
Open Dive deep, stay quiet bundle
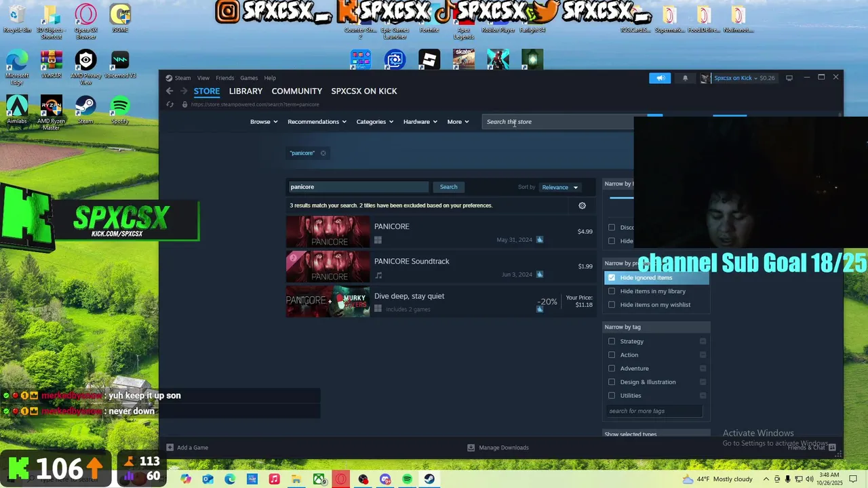tap(440, 302)
